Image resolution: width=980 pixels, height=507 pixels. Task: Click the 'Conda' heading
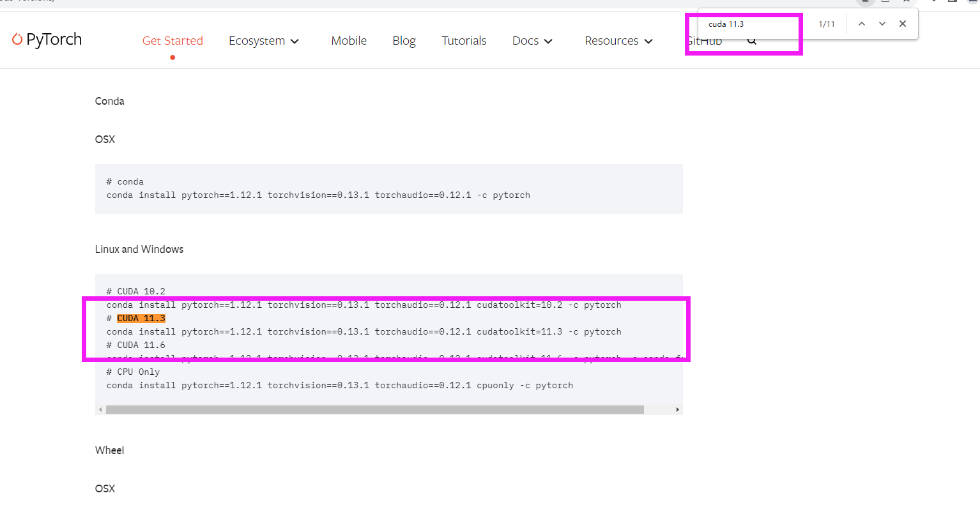(x=110, y=101)
